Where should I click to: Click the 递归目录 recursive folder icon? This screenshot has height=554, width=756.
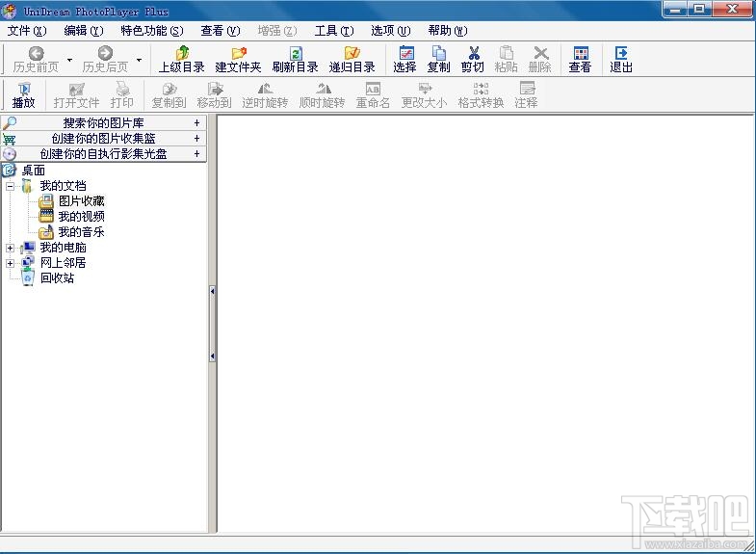352,53
